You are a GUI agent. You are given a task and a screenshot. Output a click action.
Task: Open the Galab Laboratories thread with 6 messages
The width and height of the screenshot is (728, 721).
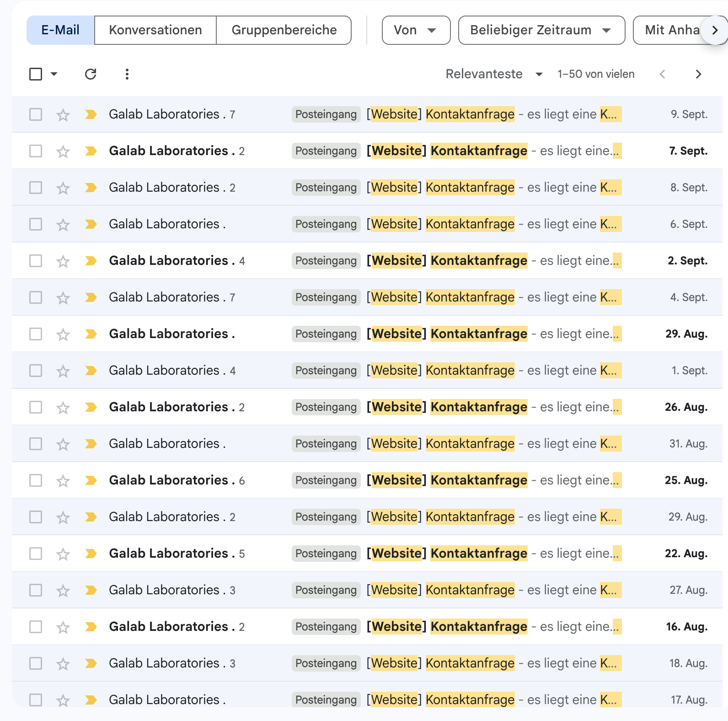[x=367, y=480]
